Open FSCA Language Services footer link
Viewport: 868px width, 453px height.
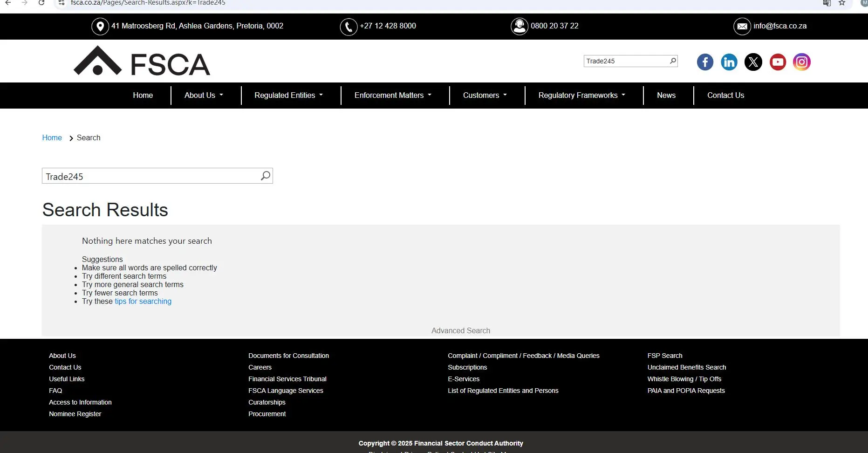click(286, 391)
